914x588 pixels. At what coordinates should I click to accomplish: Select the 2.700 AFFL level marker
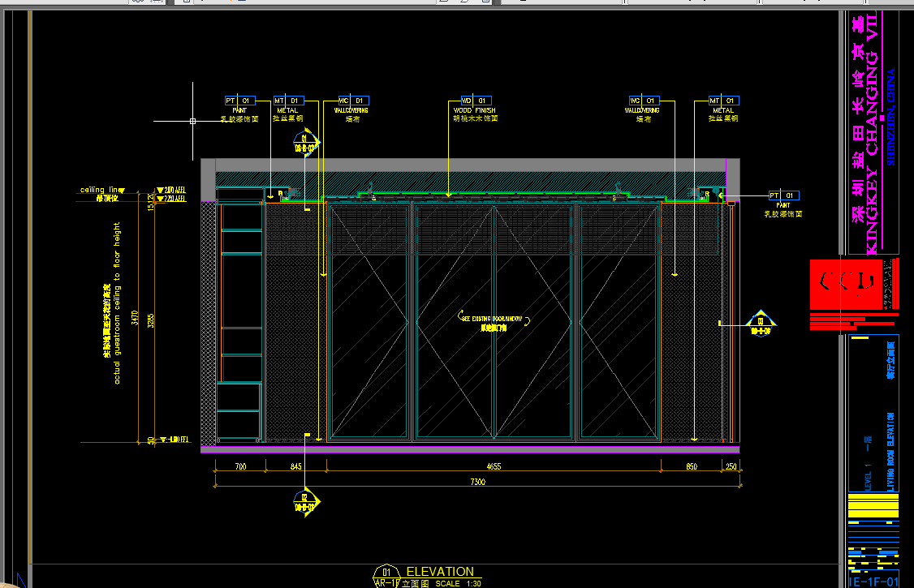pyautogui.click(x=171, y=191)
